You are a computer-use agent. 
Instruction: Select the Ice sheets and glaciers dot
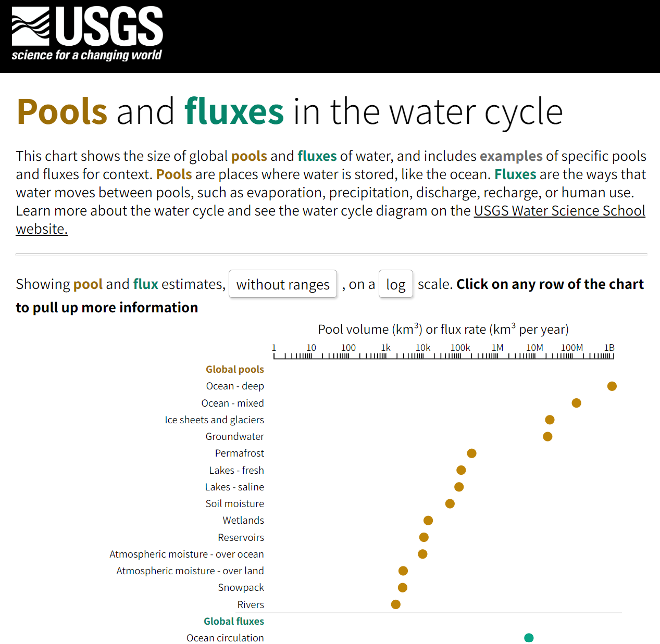[550, 420]
